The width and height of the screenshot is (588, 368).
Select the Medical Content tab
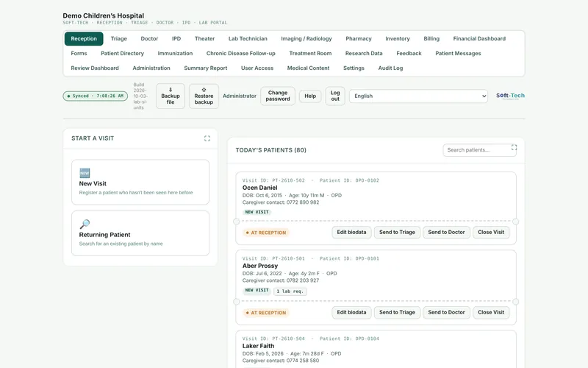pyautogui.click(x=308, y=68)
